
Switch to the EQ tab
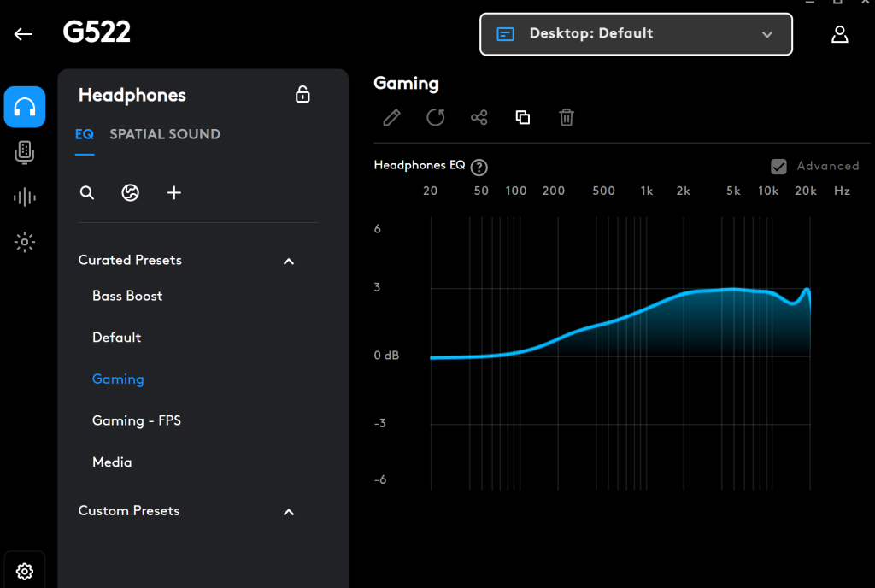(85, 134)
